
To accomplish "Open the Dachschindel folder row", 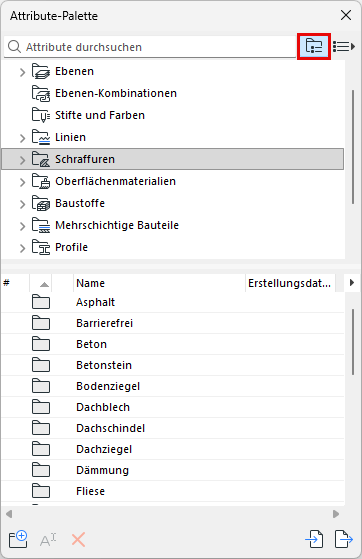I will [x=173, y=429].
